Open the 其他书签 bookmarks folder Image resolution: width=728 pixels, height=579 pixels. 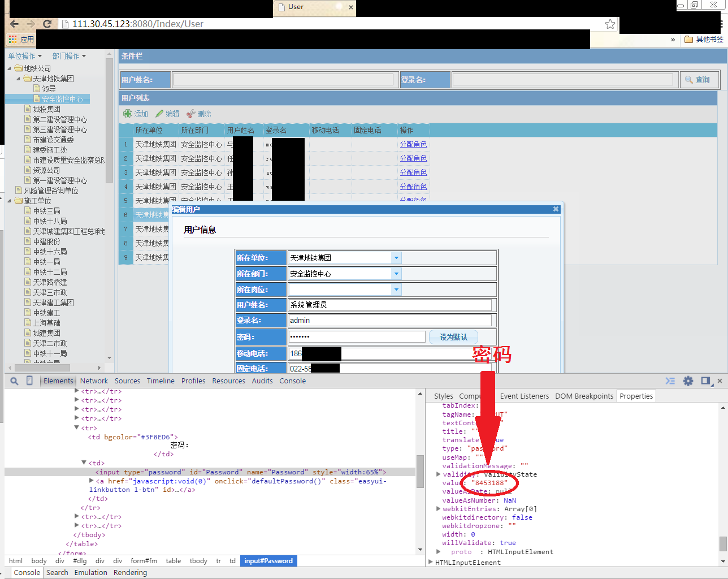click(704, 40)
